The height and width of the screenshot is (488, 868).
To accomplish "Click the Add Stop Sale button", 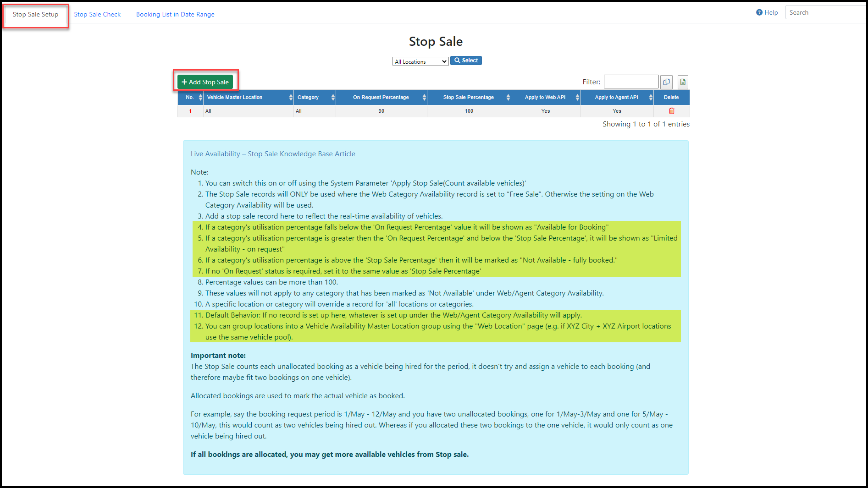I will tap(205, 82).
